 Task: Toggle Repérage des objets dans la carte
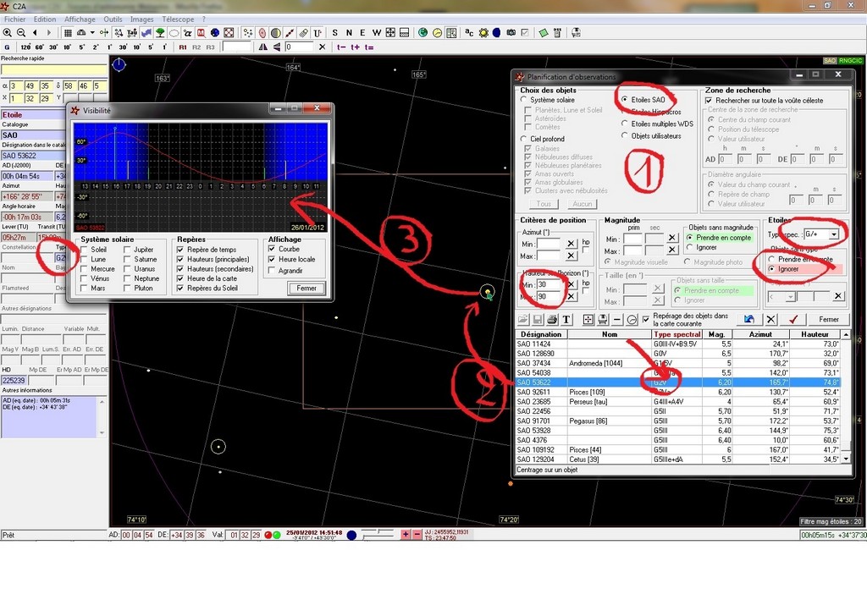[x=645, y=319]
